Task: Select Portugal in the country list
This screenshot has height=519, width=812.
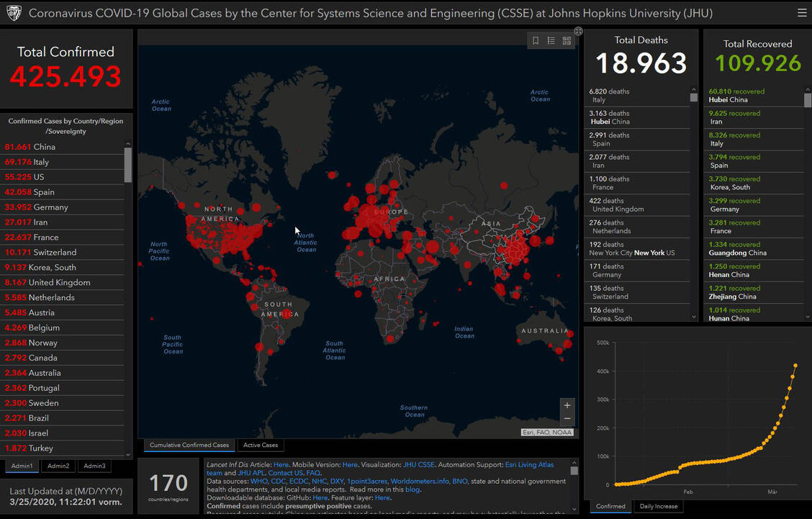Action: point(63,388)
